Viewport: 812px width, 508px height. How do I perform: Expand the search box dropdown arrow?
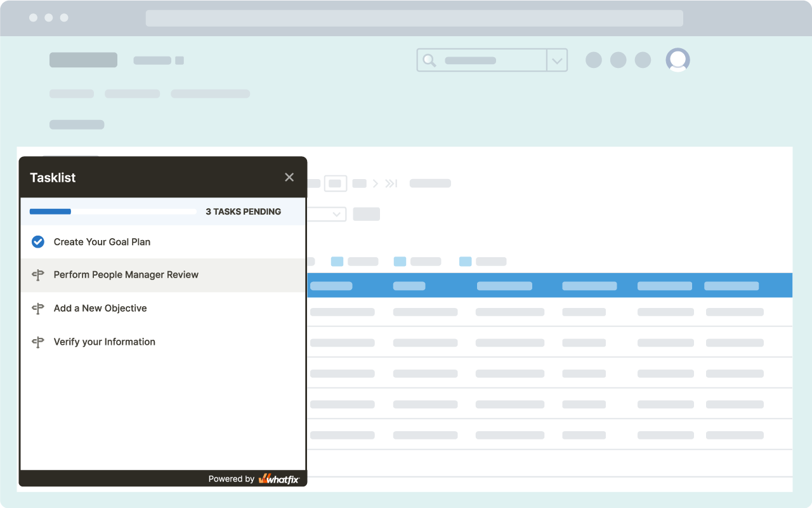click(x=557, y=60)
